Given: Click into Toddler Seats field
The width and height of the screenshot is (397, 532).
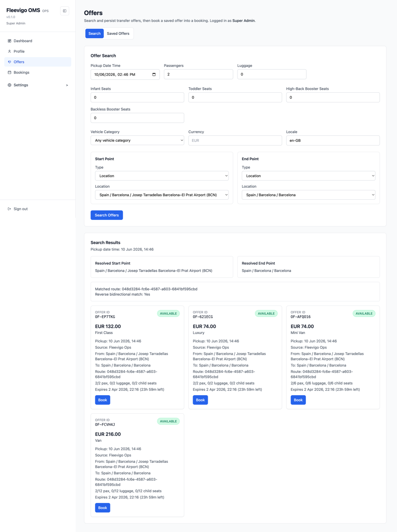Looking at the screenshot, I should point(235,97).
